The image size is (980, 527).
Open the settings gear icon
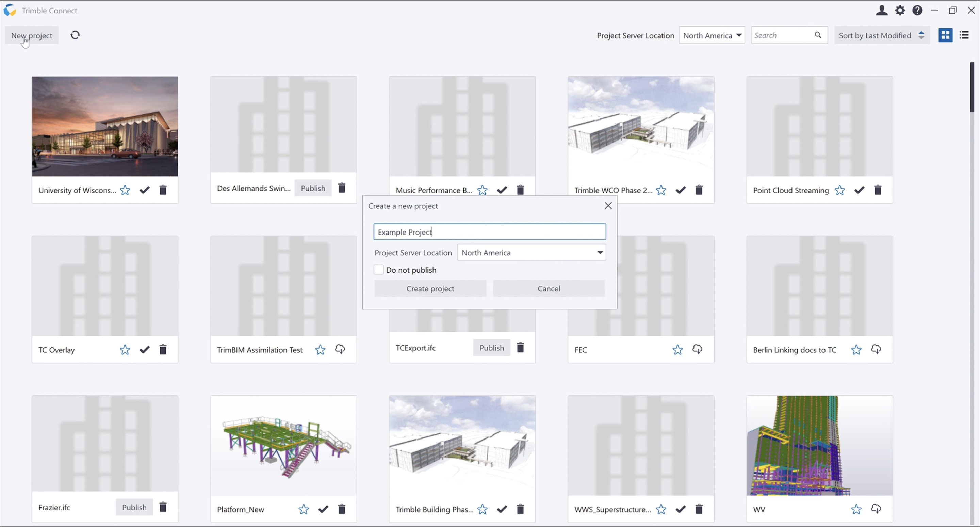900,10
